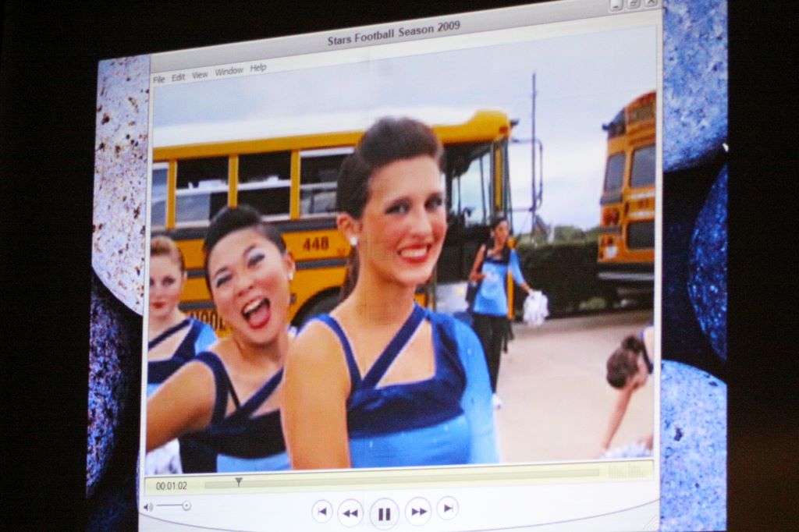Click the playhead marker on the timeline
Viewport: 799px width, 532px height.
tap(238, 482)
